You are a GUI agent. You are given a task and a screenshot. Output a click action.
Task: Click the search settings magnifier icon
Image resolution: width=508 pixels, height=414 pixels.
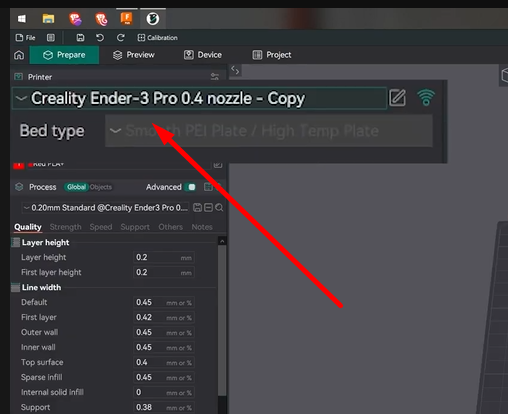(219, 208)
